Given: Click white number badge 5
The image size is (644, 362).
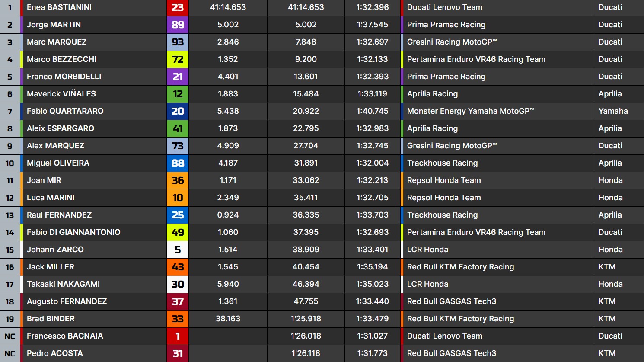Looking at the screenshot, I should point(178,250).
